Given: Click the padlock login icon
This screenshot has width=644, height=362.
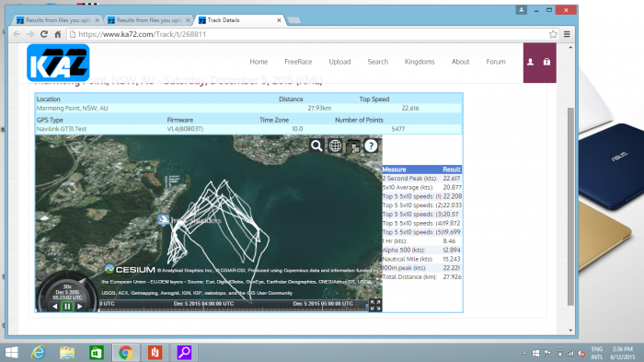Looking at the screenshot, I should point(546,62).
